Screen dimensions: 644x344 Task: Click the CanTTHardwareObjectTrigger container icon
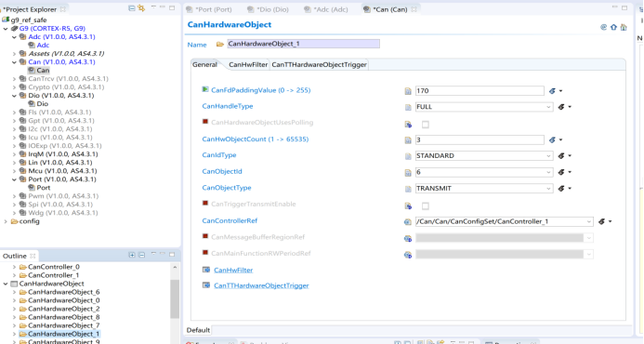point(206,285)
